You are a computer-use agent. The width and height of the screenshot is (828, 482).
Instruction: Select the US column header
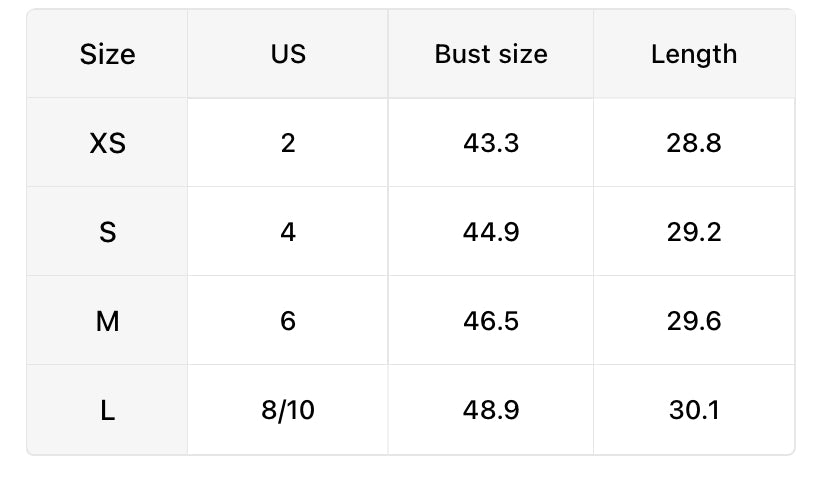[x=288, y=54]
